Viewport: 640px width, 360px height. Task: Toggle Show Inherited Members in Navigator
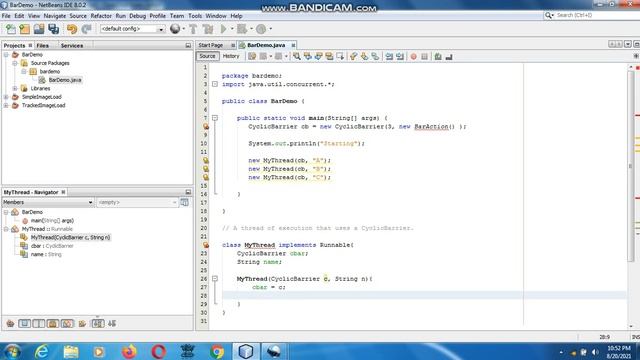point(10,324)
